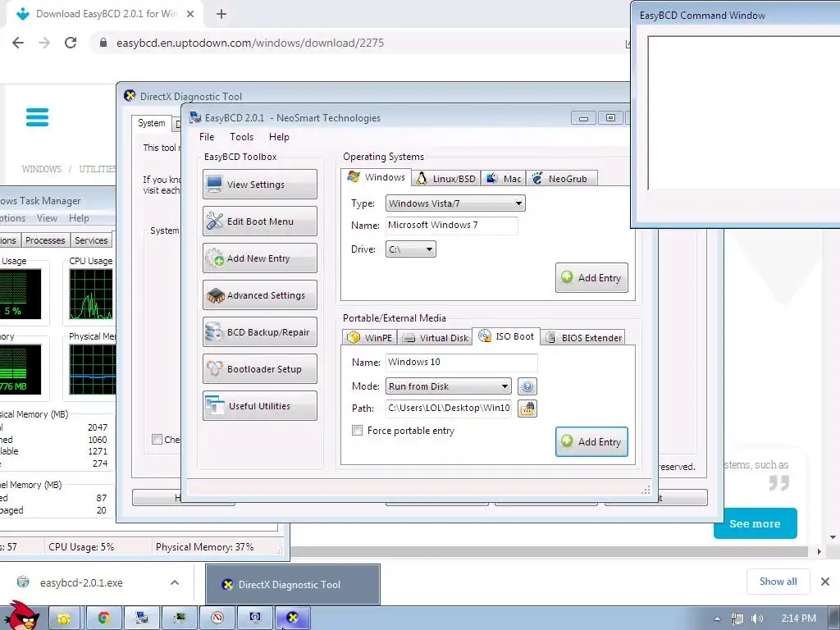Open the file explorer taskbar icon

64,619
